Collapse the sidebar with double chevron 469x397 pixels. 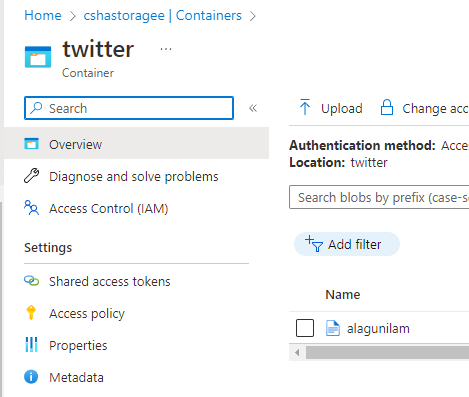tap(253, 108)
